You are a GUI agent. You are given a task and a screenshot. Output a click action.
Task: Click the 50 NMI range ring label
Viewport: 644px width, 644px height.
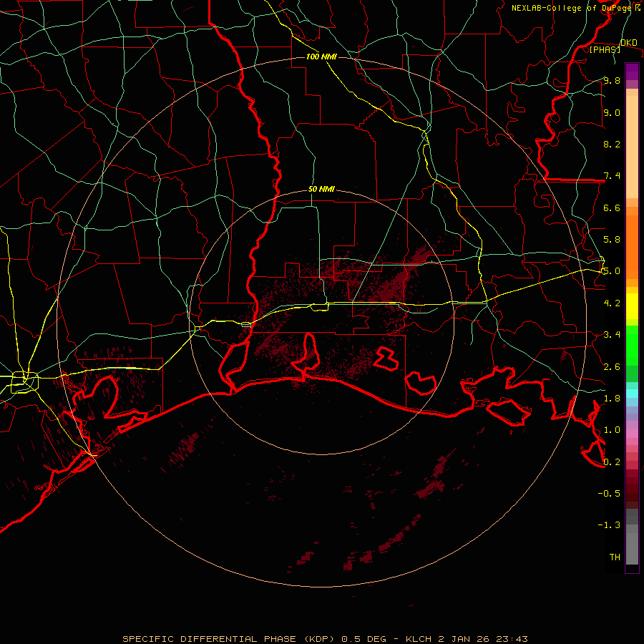(x=321, y=190)
